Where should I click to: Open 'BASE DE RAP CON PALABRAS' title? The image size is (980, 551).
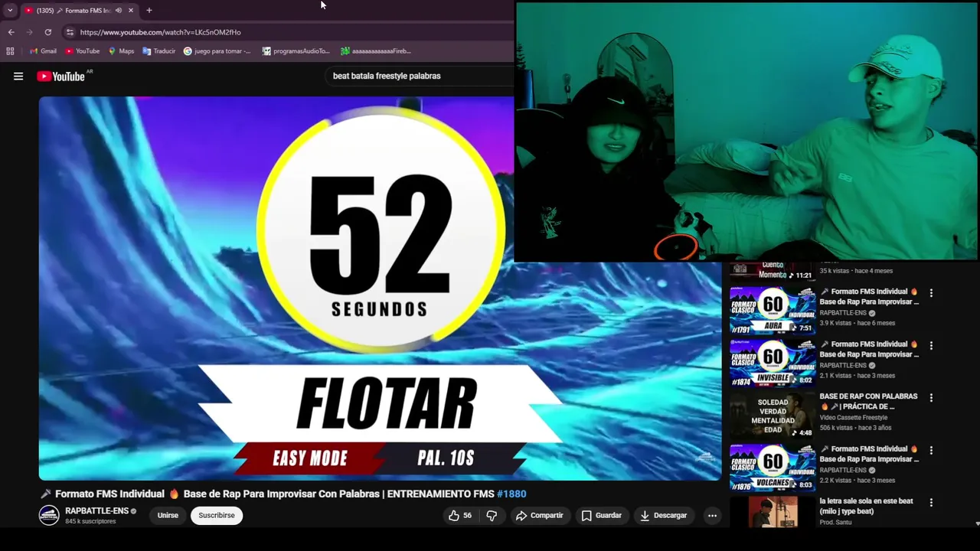[x=868, y=402]
